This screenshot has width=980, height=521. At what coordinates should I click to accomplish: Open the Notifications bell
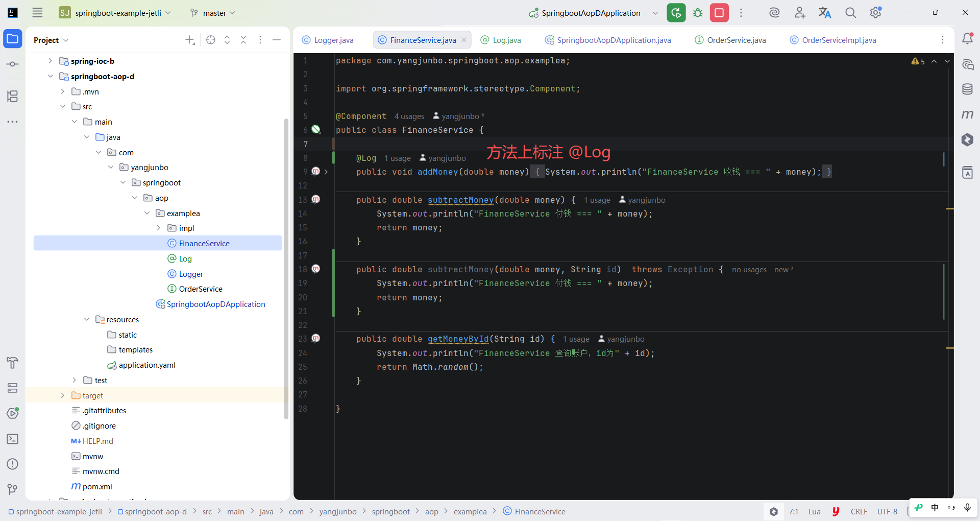pos(967,38)
